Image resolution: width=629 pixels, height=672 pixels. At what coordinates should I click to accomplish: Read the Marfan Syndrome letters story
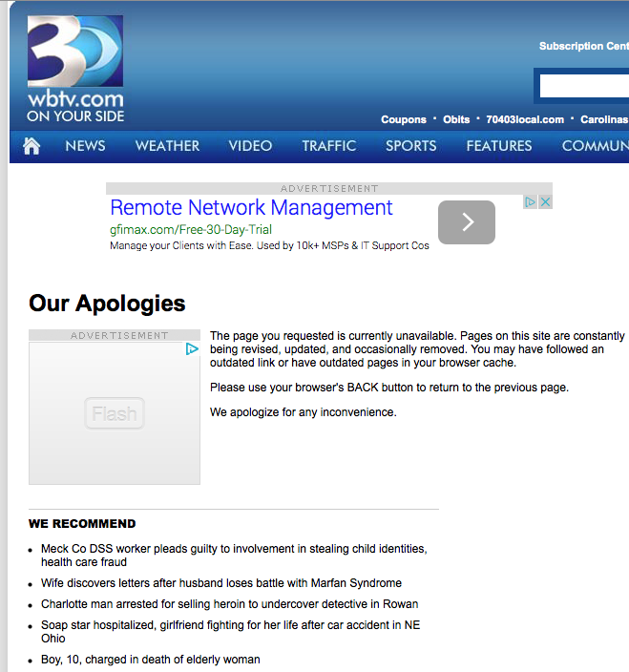(221, 583)
